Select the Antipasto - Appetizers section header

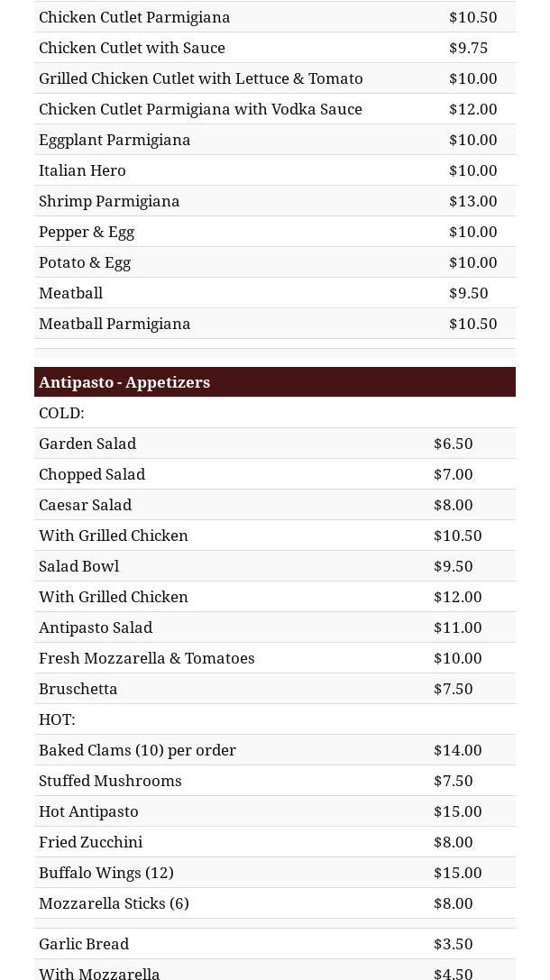pyautogui.click(x=124, y=382)
